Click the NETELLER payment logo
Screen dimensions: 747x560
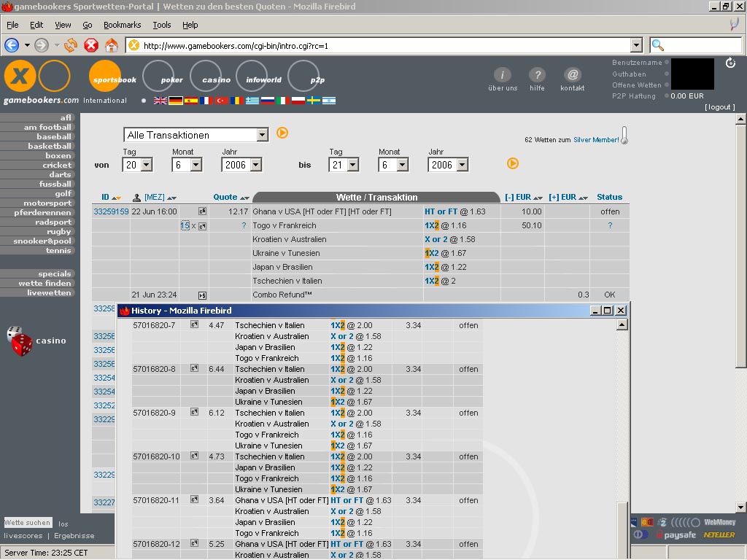click(x=719, y=534)
